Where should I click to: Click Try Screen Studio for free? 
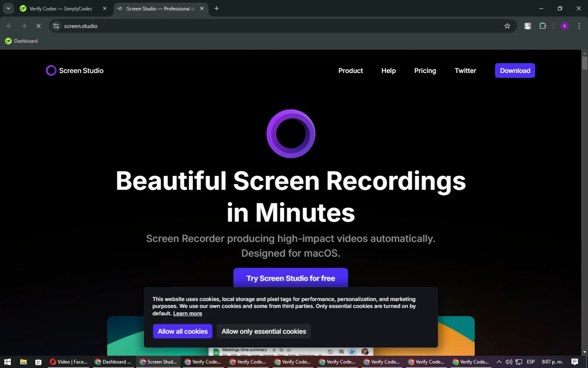pyautogui.click(x=290, y=278)
